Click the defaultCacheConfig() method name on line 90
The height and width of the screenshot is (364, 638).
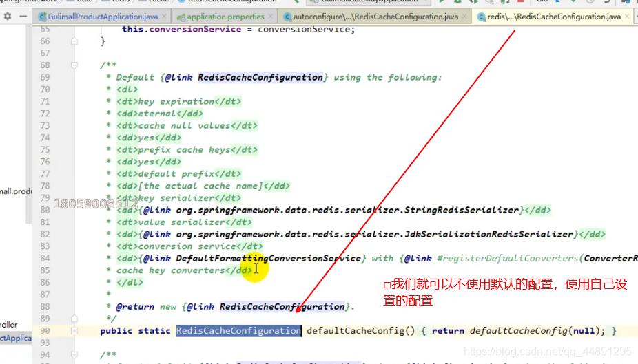(360, 331)
